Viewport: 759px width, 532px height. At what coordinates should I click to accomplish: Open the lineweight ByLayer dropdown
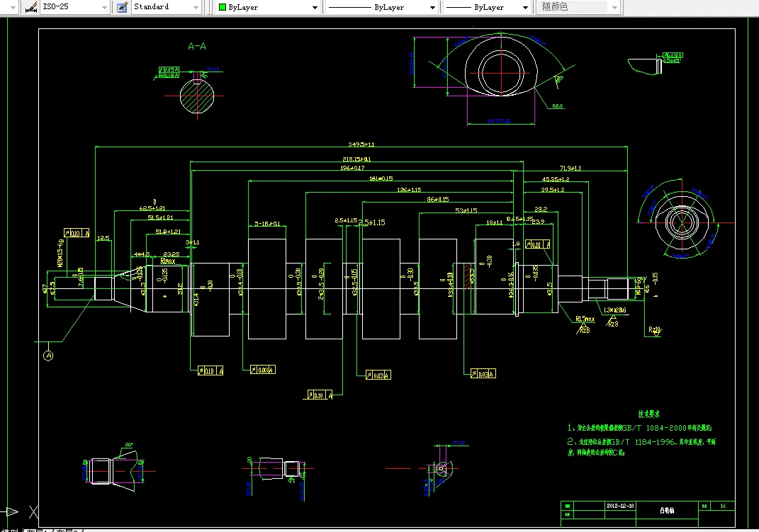point(525,7)
